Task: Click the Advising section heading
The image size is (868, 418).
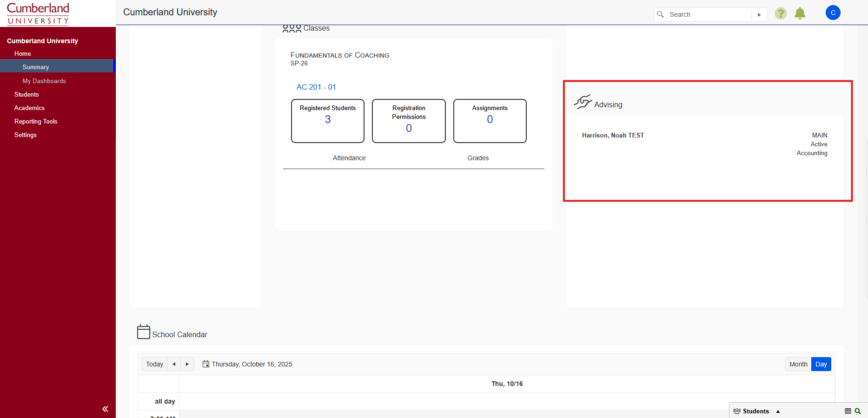Action: (608, 105)
